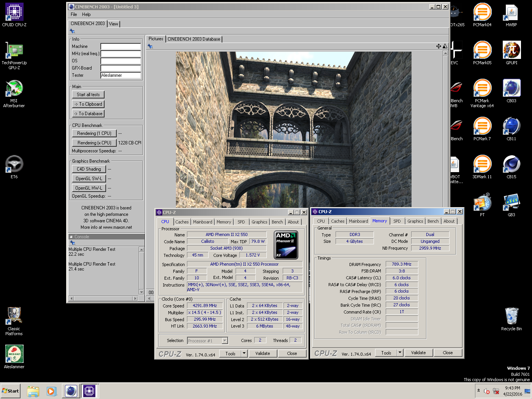Click the Start button
This screenshot has width=532, height=399.
10,391
